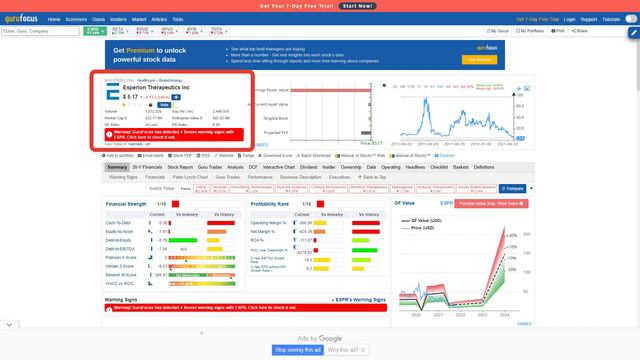Image resolution: width=640 pixels, height=360 pixels.
Task: Click Back to Top link
Action: point(372,177)
